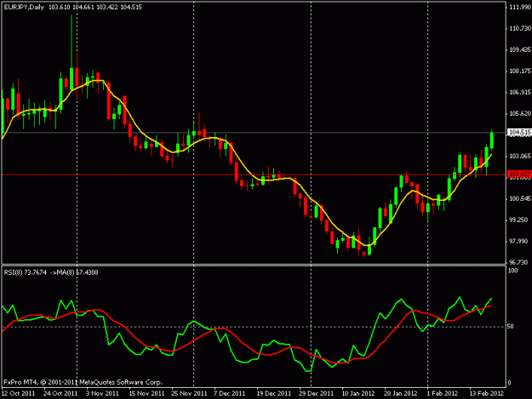532x399 pixels.
Task: Select the RSI scale label 0
Action: (509, 383)
